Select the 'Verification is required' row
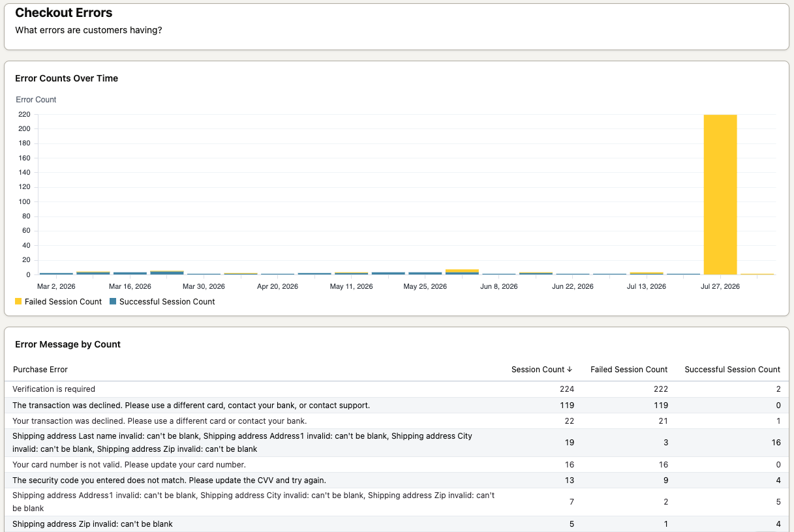The height and width of the screenshot is (532, 794). coord(397,389)
